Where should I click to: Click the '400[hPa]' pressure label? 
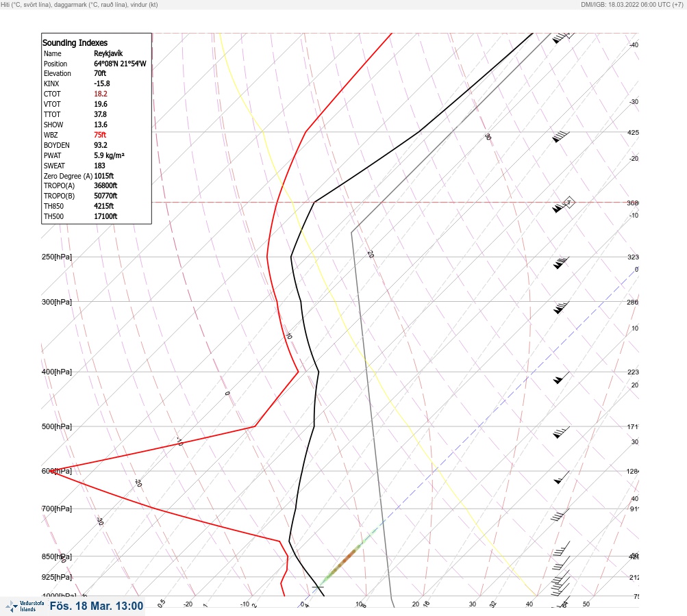57,372
